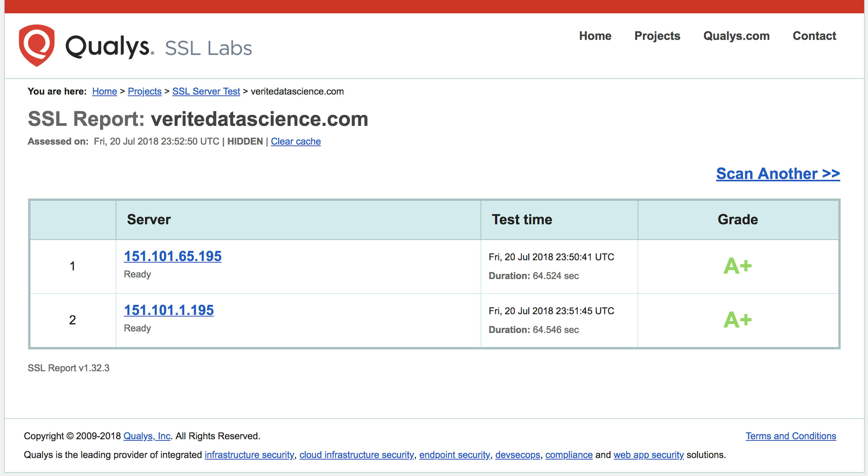This screenshot has height=476, width=868.
Task: Open the SSL Server Test breadcrumb link
Action: [x=206, y=91]
